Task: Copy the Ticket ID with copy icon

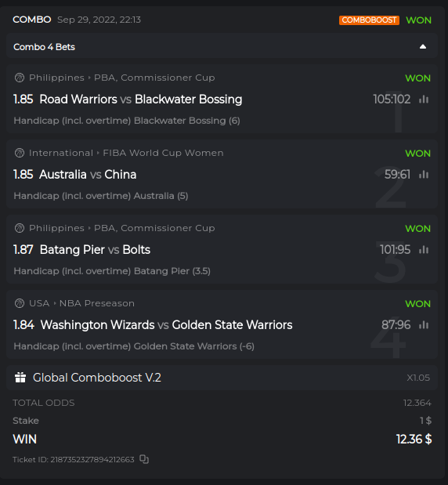Action: point(144,459)
